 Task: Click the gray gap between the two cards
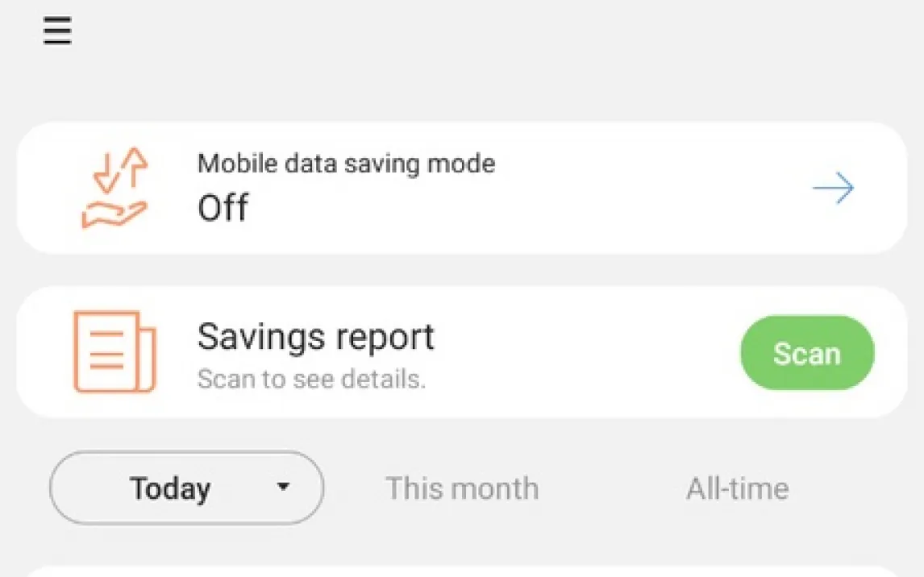(461, 270)
